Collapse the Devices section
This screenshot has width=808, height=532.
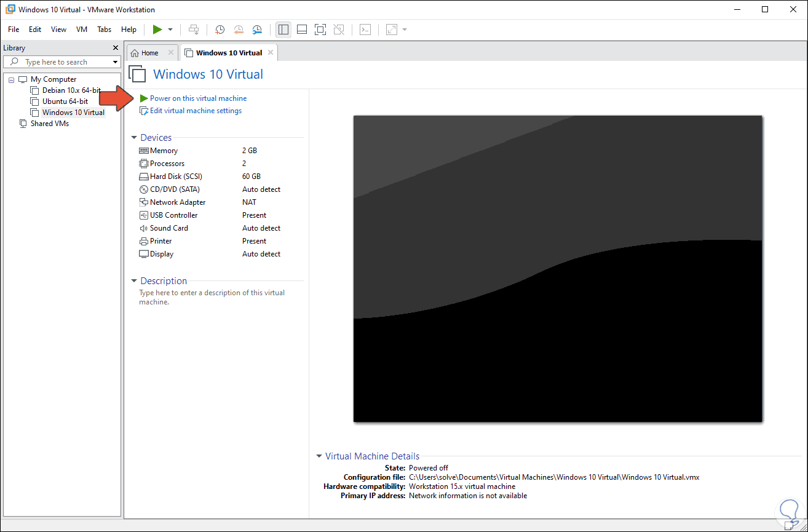[x=134, y=138]
